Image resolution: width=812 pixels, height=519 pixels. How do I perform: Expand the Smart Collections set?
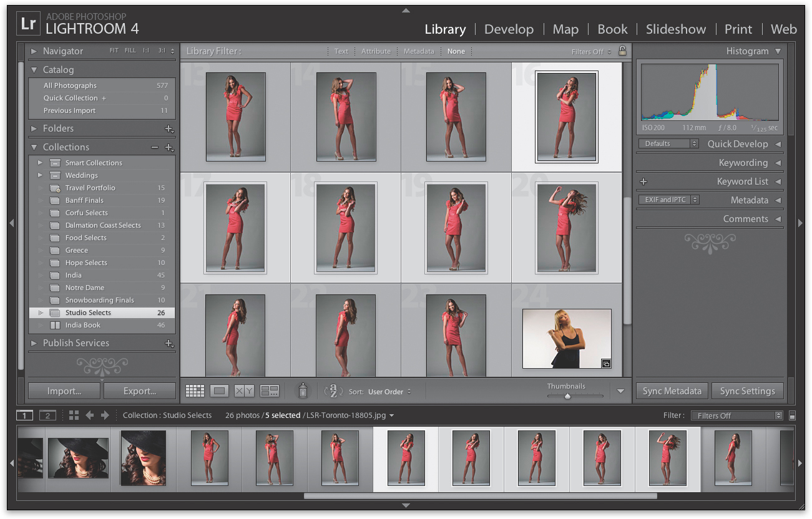point(40,163)
